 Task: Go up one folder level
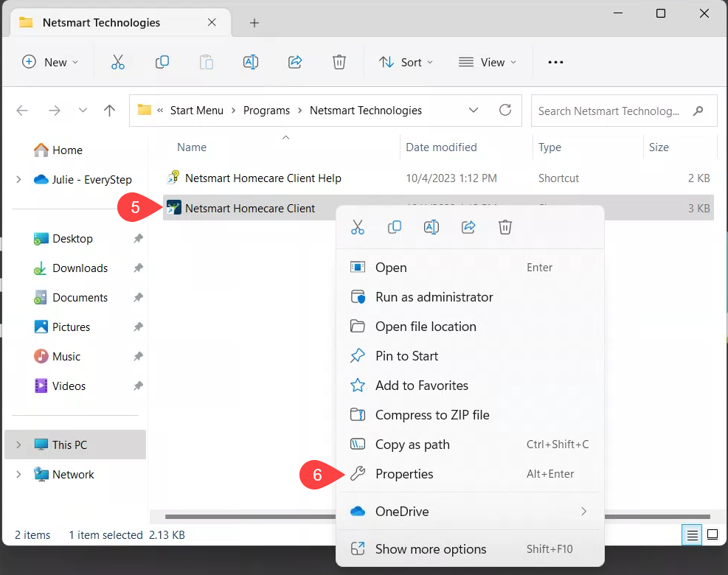tap(110, 111)
